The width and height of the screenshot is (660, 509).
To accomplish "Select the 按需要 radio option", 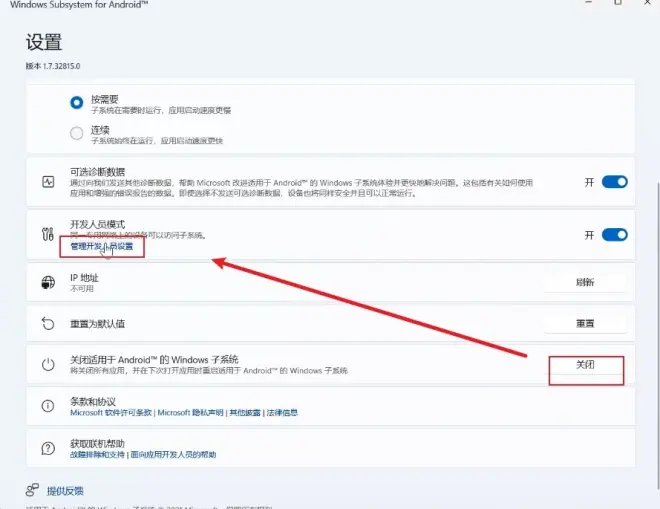I will coord(77,102).
